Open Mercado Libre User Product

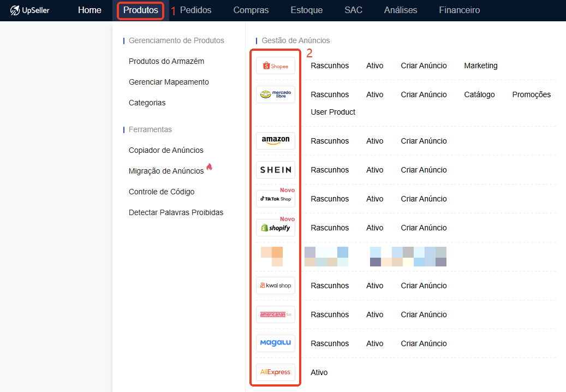coord(333,112)
